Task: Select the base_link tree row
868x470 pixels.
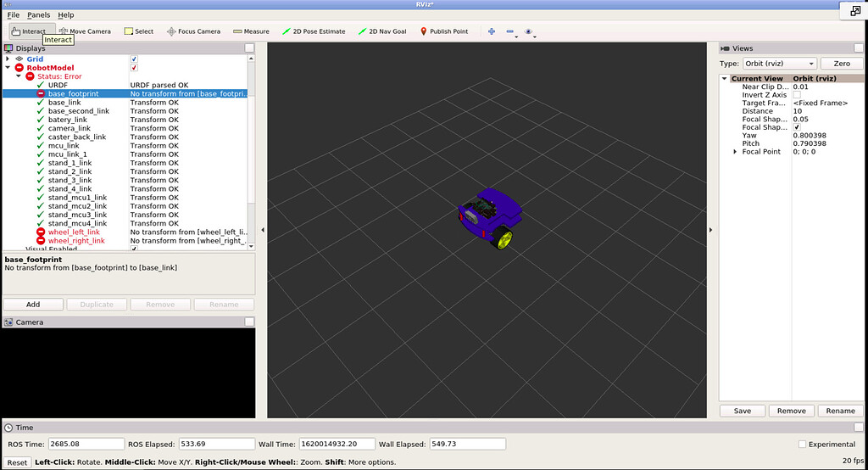Action: click(x=125, y=103)
